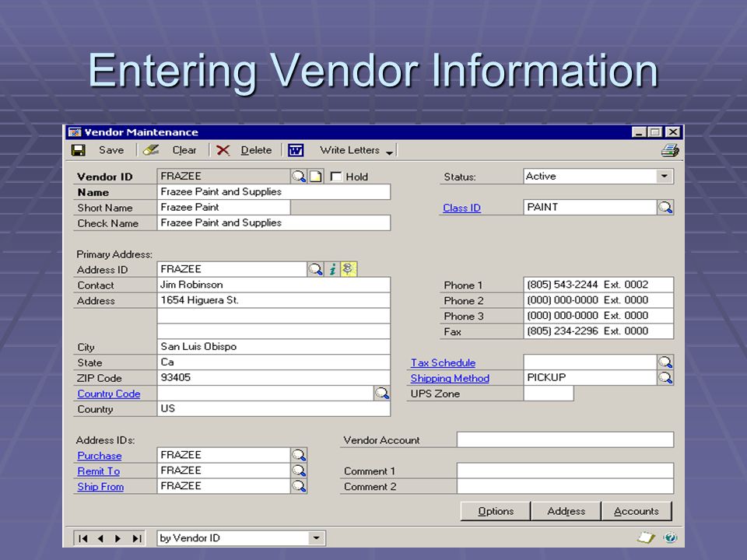The image size is (747, 560).
Task: Click Write Letters in the toolbar
Action: tap(349, 150)
